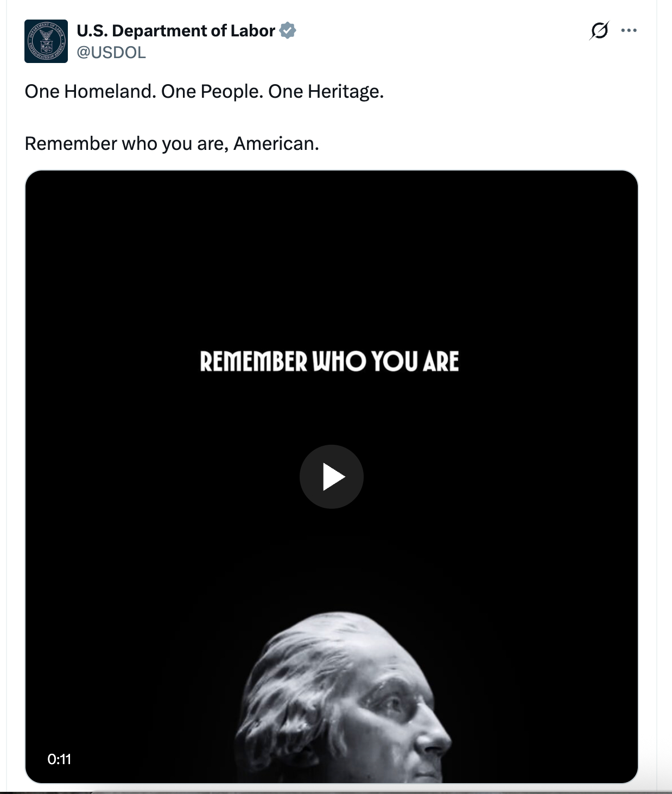Open the three-dot more options menu

[629, 30]
